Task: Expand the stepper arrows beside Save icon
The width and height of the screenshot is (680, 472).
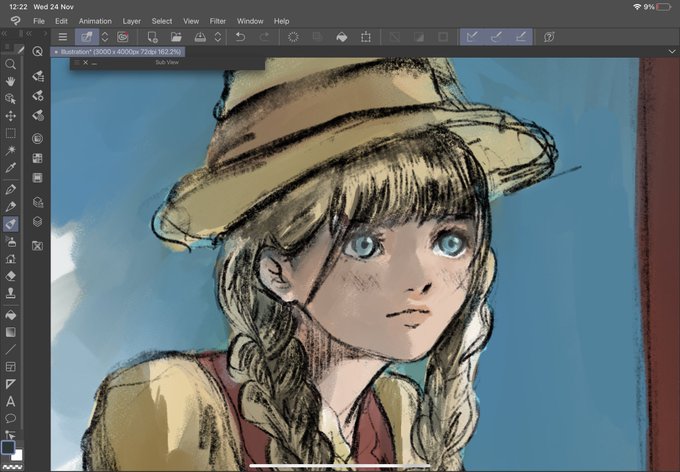Action: pyautogui.click(x=218, y=37)
